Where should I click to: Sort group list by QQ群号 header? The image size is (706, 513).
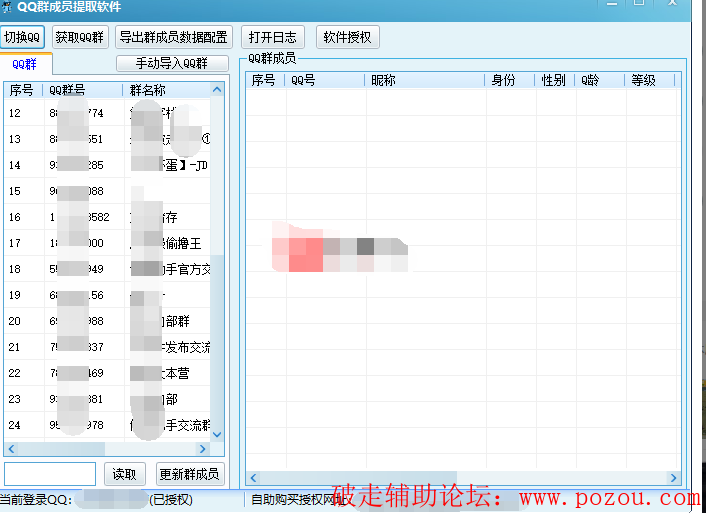pyautogui.click(x=82, y=90)
